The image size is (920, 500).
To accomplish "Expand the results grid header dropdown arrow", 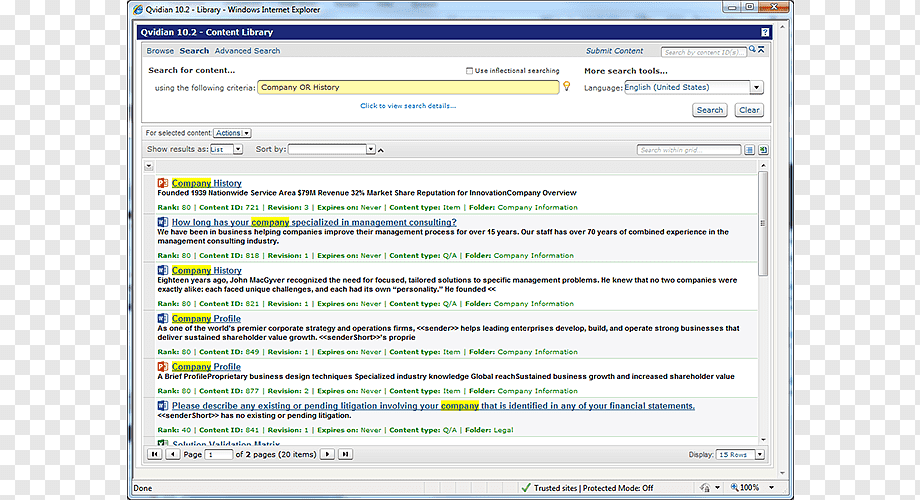I will pos(149,167).
